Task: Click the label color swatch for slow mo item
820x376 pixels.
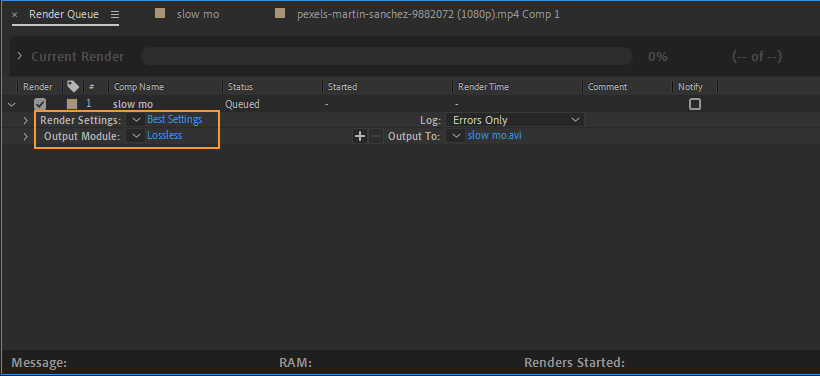Action: 72,104
